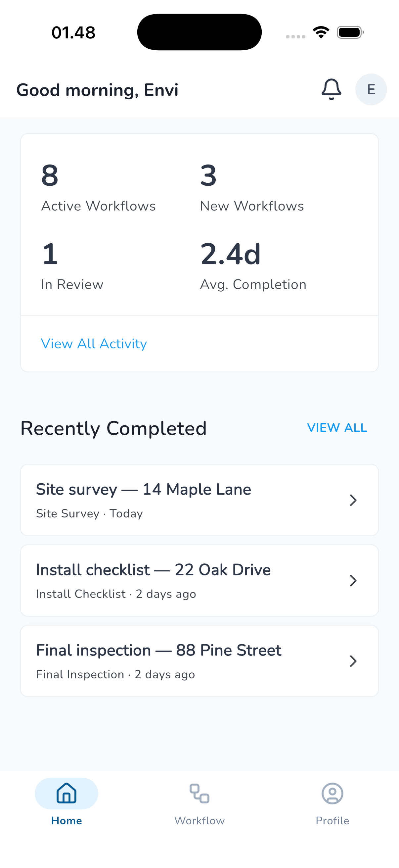
Task: Tap the cellular signal dots
Action: (296, 36)
